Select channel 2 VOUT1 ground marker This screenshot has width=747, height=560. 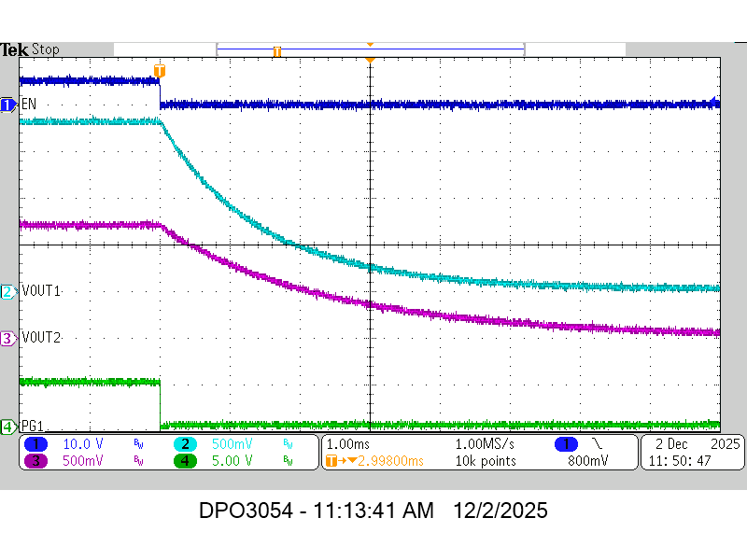tap(7, 291)
